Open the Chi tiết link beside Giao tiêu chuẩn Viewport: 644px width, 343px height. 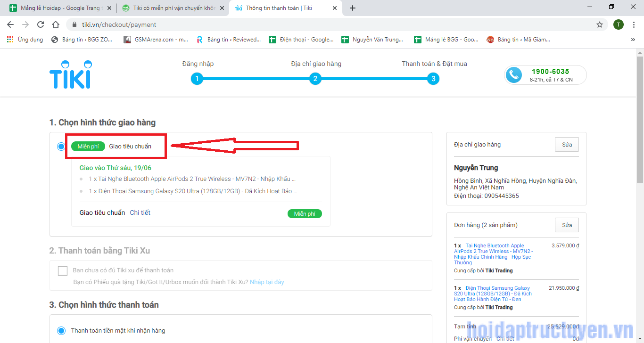click(140, 212)
